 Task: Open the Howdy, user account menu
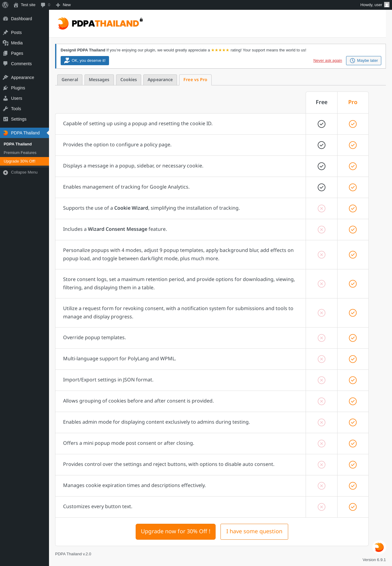tap(375, 5)
